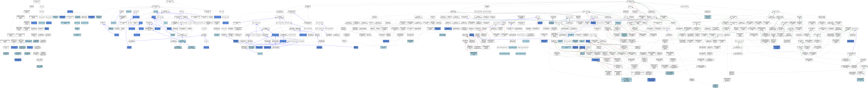This screenshot has height=88, width=868.
Task: Click the 'molecular_function' root node
Action: coord(37,1)
